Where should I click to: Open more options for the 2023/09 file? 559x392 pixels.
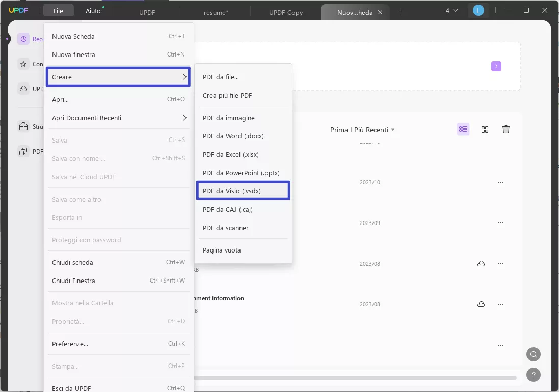500,223
